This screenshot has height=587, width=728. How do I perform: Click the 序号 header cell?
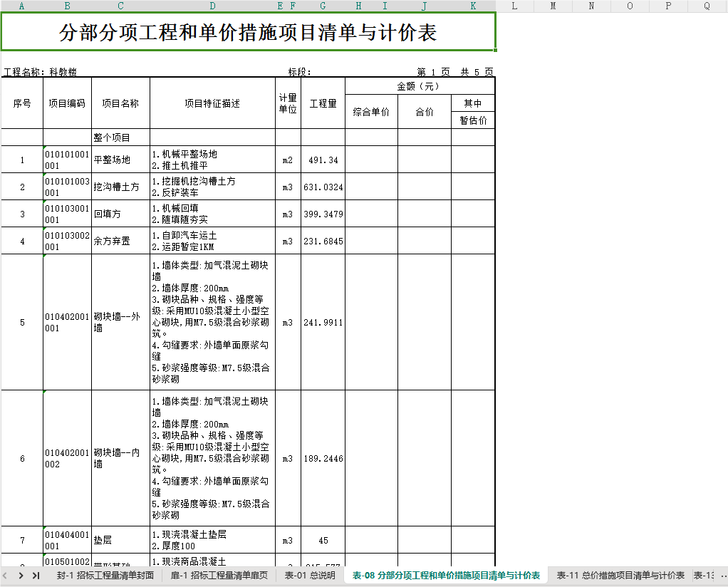(x=22, y=103)
